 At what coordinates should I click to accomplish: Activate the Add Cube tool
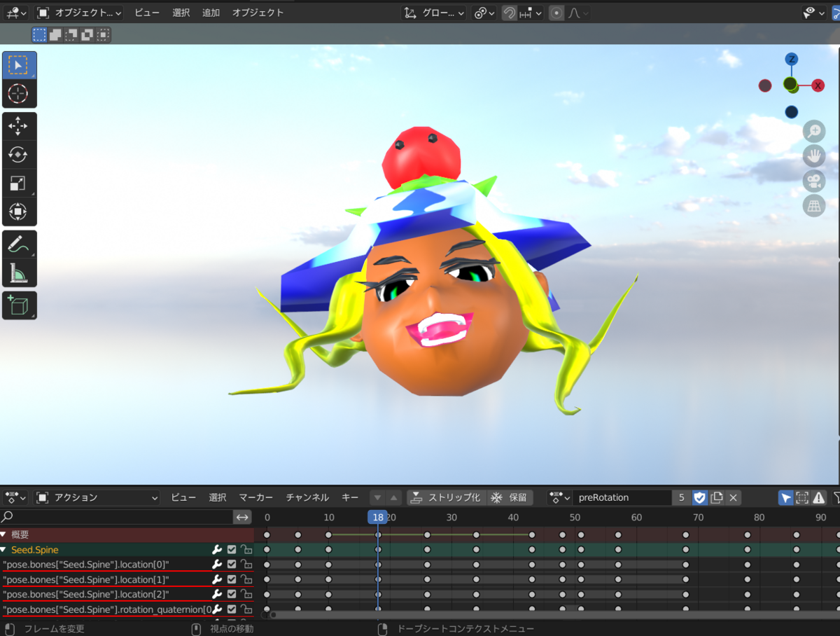pos(20,305)
